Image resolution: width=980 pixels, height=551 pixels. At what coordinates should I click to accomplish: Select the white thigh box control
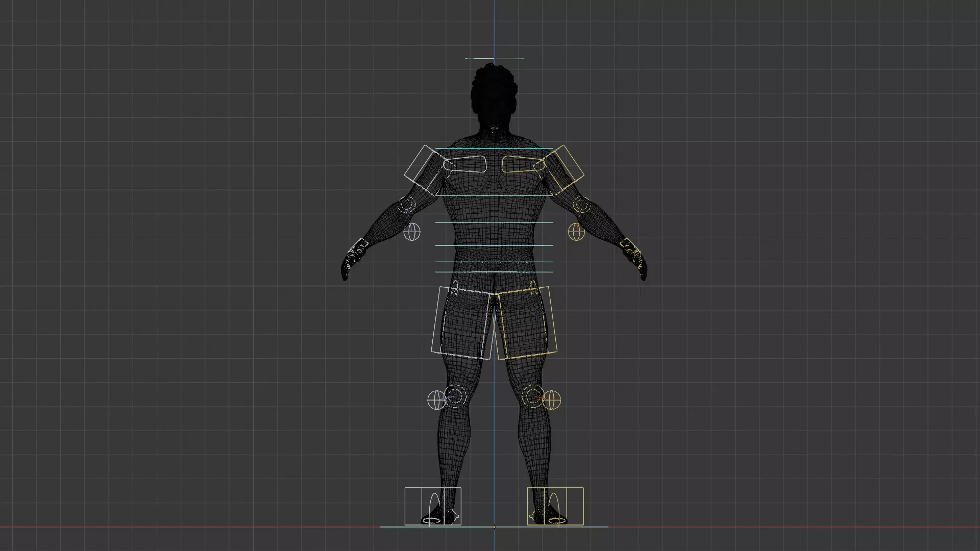[463, 323]
